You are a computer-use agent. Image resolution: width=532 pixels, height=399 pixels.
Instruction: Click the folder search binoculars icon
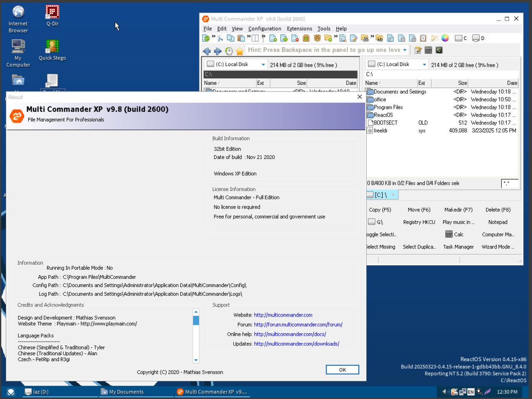coord(365,38)
